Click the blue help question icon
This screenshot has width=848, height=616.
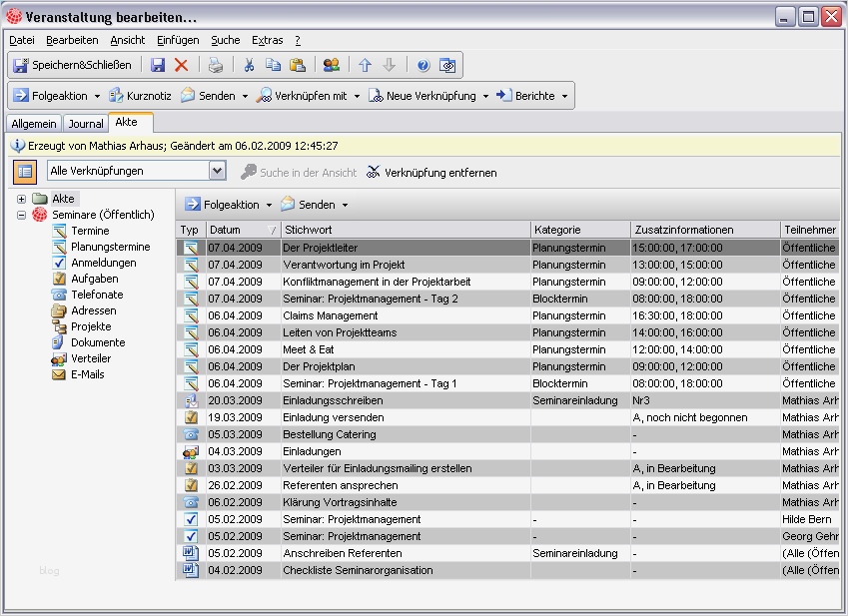(x=423, y=65)
